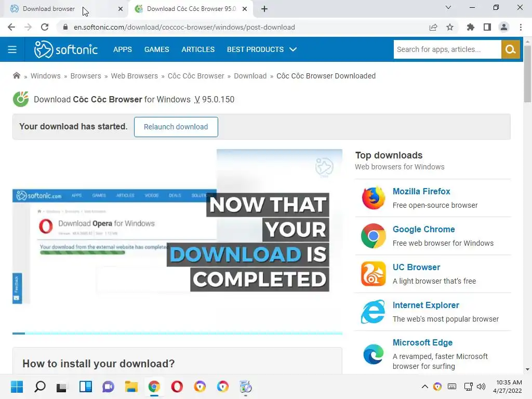The height and width of the screenshot is (399, 532).
Task: Click the Softonic logo
Action: click(66, 49)
